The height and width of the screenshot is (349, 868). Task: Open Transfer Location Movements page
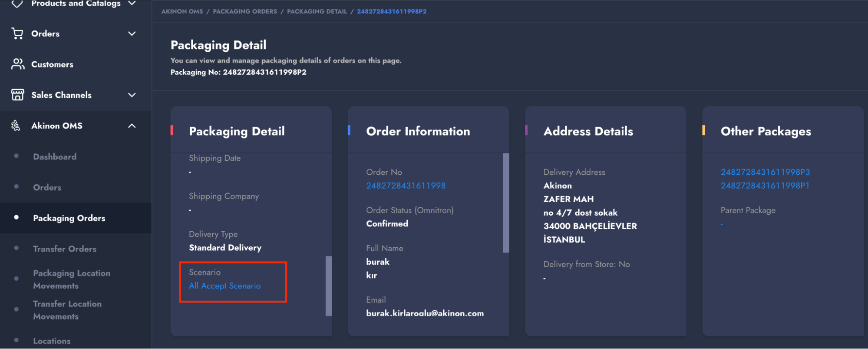pos(67,310)
